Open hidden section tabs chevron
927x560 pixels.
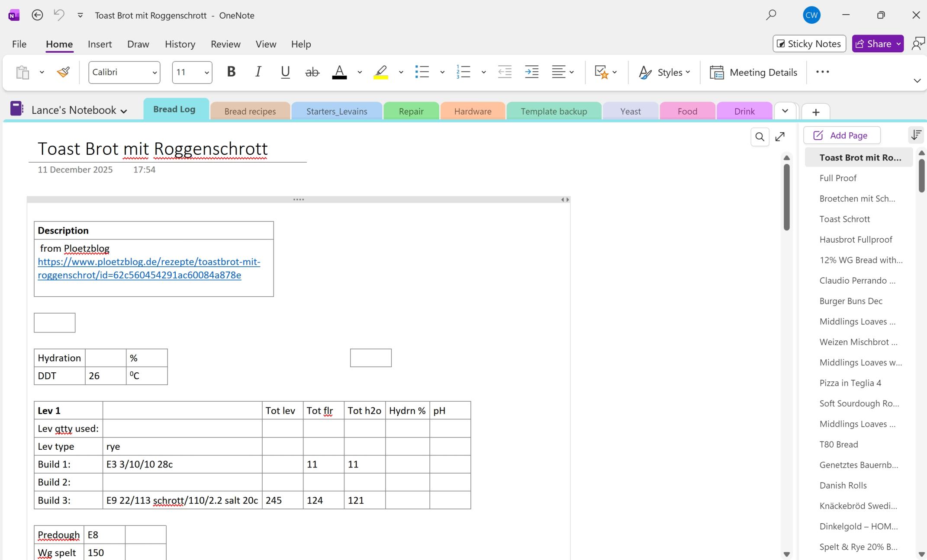click(x=785, y=111)
